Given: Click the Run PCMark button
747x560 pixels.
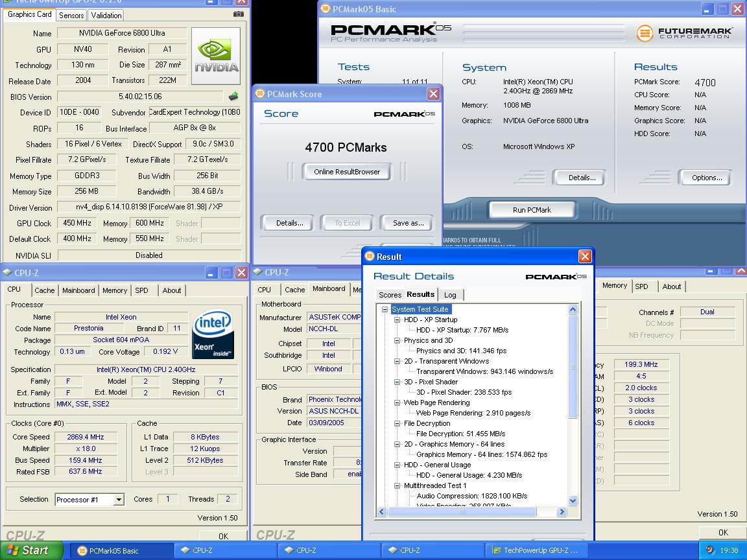Looking at the screenshot, I should click(532, 210).
